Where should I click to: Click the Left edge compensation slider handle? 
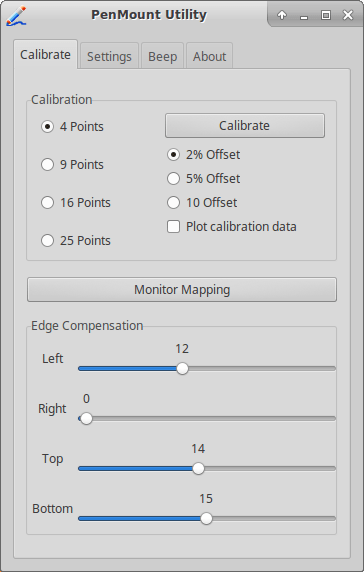pos(182,368)
